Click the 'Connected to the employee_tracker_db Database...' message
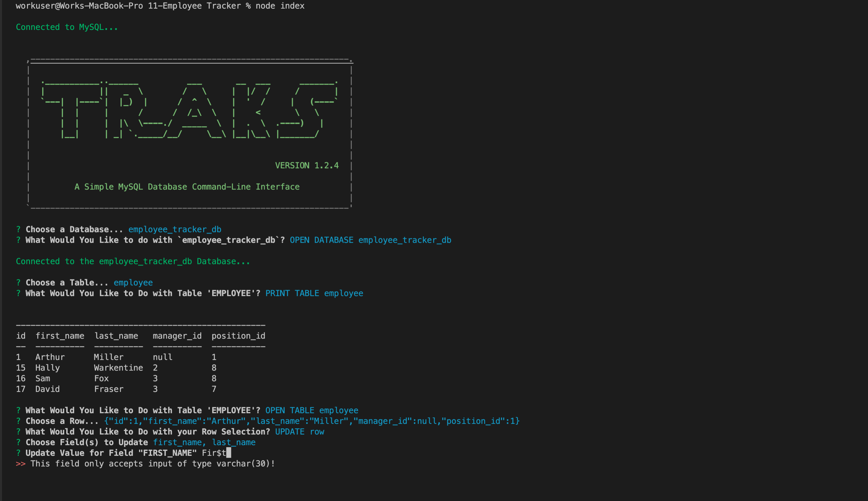This screenshot has height=501, width=868. pos(133,261)
